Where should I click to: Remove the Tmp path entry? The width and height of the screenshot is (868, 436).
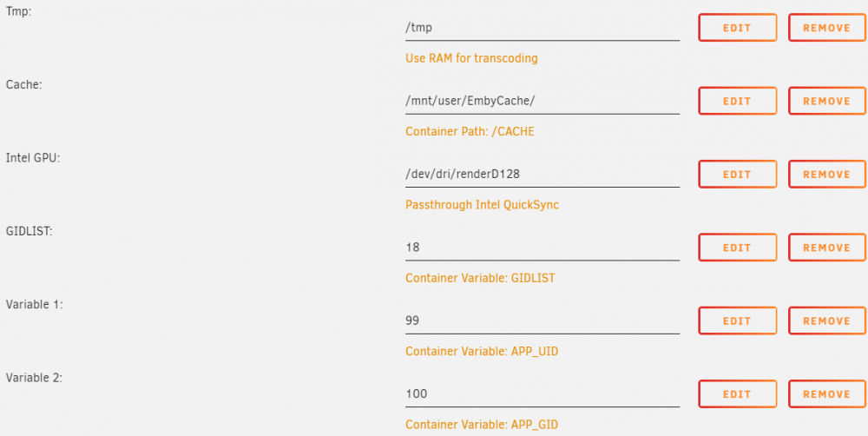[827, 28]
